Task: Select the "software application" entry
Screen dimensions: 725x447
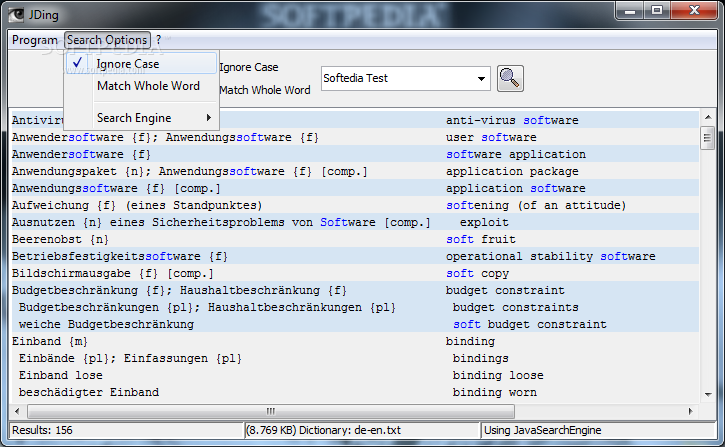Action: pos(516,154)
